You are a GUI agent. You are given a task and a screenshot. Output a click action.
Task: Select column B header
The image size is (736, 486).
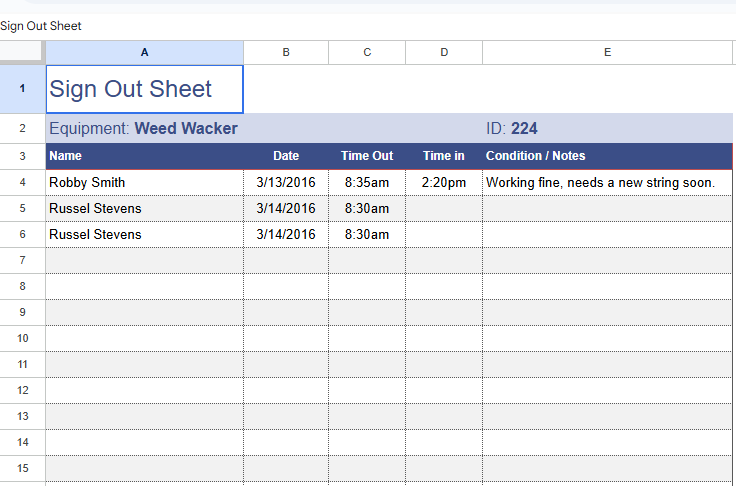(286, 52)
